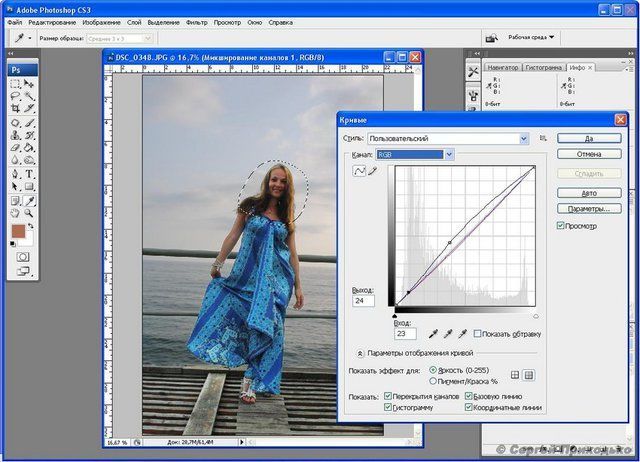
Task: Toggle the Просмотр preview checkbox
Action: pyautogui.click(x=562, y=226)
